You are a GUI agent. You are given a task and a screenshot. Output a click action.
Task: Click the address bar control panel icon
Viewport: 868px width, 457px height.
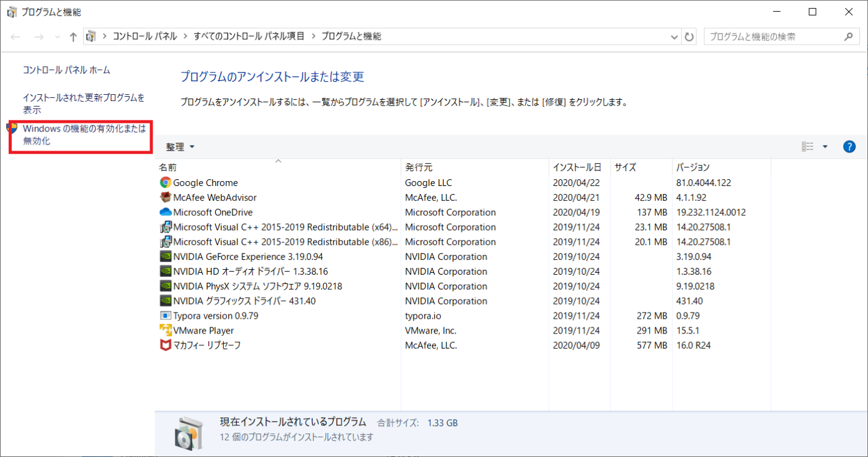click(x=91, y=37)
